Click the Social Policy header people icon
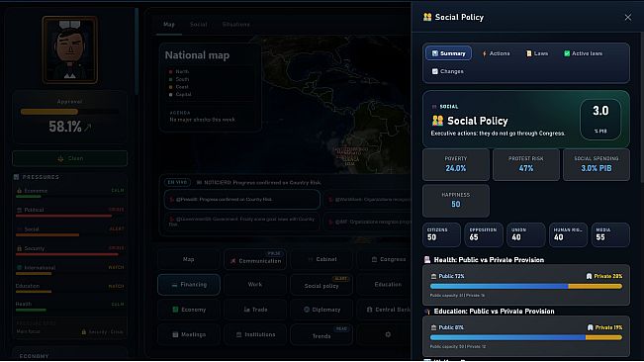The width and height of the screenshot is (644, 362). (x=427, y=17)
